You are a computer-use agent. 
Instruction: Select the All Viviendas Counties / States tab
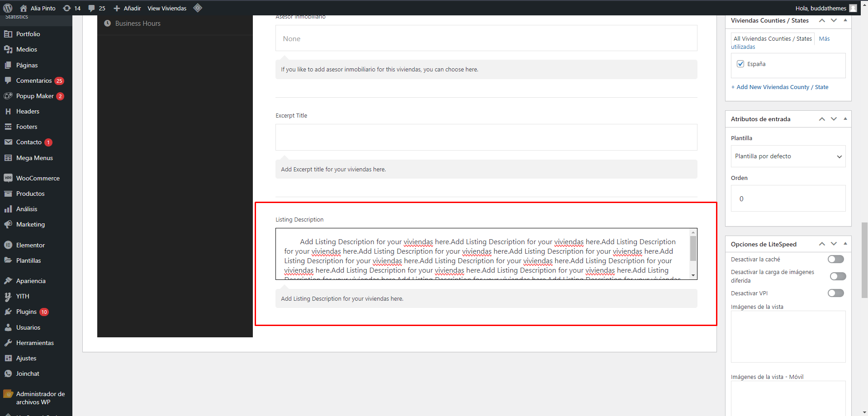(x=773, y=38)
